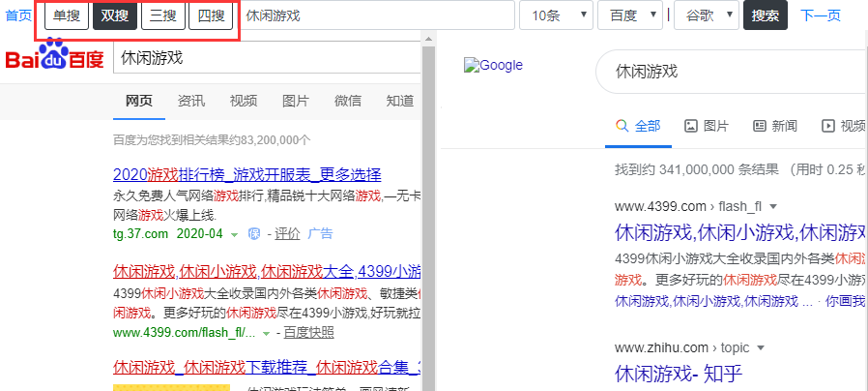Go to 下一页 next page

point(821,15)
